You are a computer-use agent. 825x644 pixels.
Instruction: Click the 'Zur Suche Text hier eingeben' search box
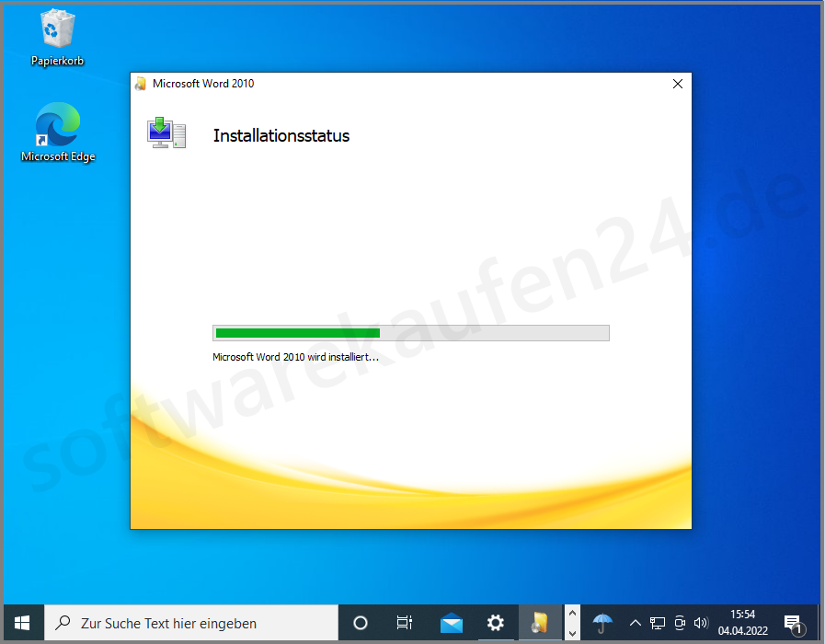[x=191, y=624]
